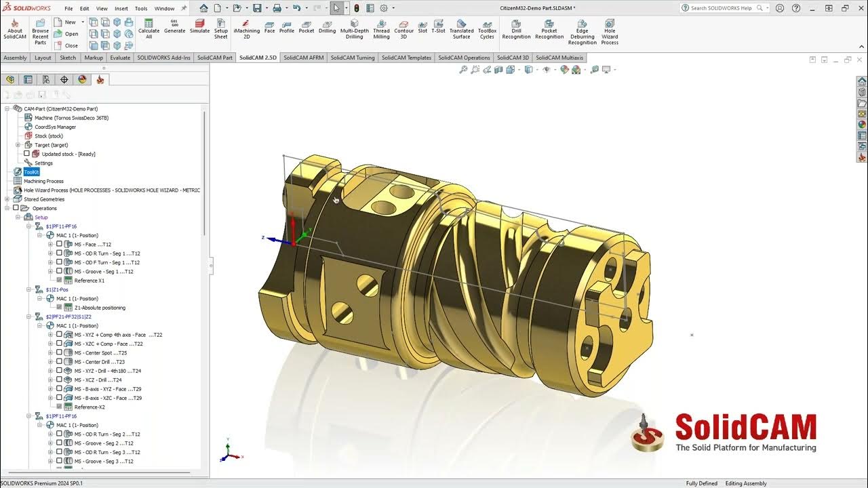Click Browse Recent Parts icon
Image resolution: width=868 pixels, height=488 pixels.
click(40, 24)
